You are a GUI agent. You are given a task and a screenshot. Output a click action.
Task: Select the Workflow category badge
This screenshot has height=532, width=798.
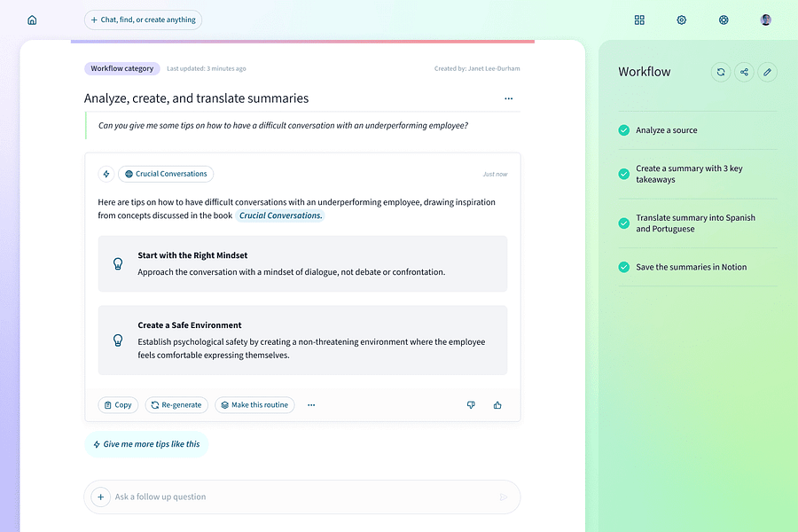click(121, 67)
